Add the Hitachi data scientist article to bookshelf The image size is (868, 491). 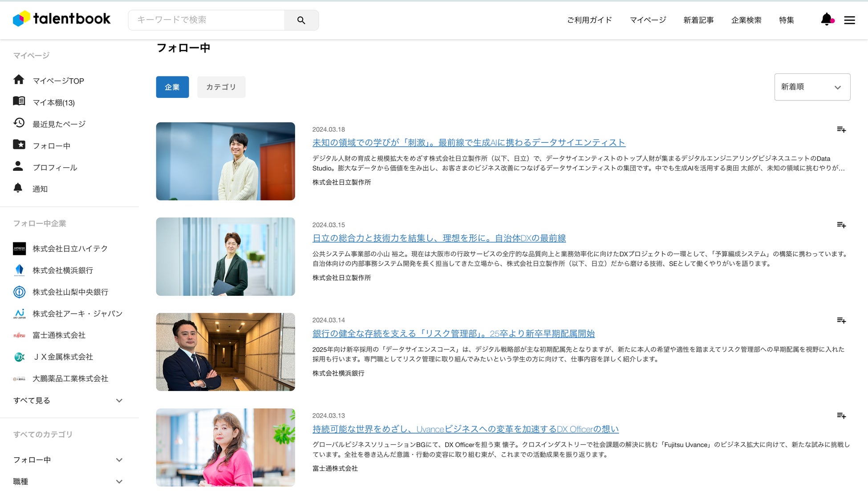(x=841, y=129)
